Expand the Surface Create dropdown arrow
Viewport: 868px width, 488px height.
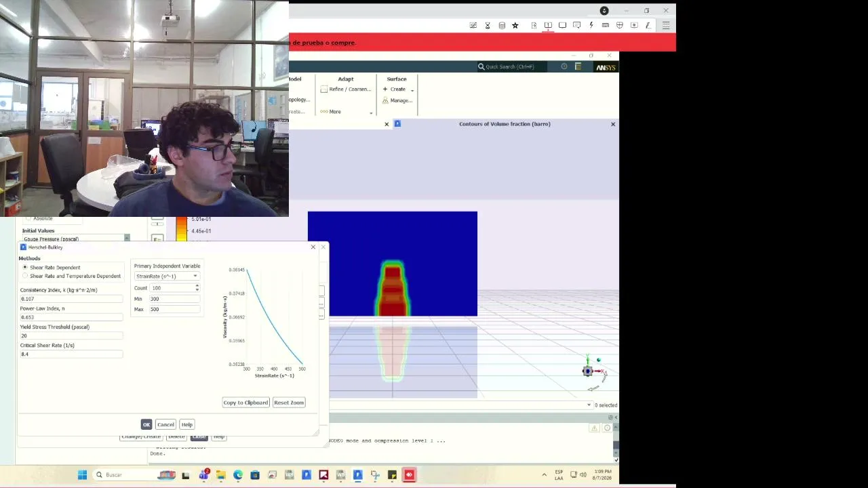(412, 90)
